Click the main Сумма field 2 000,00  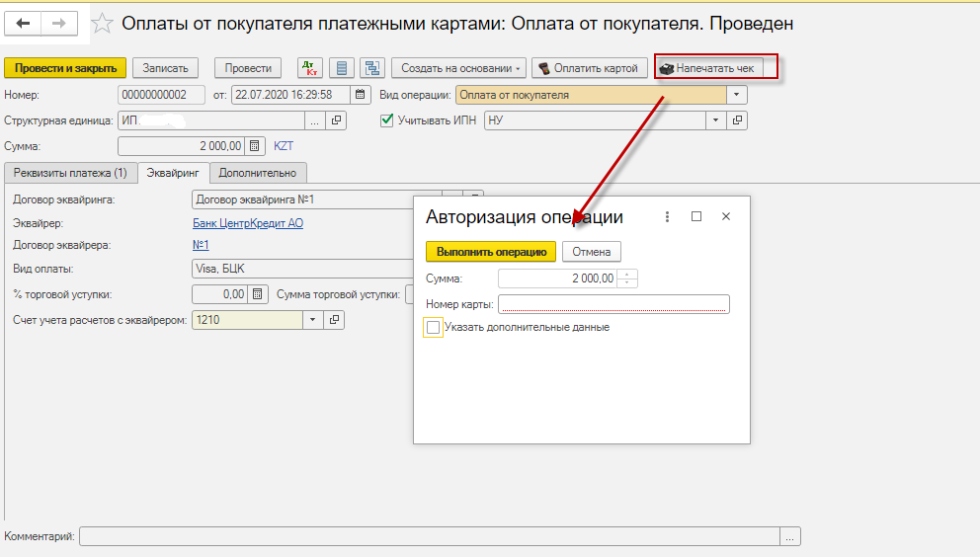[x=181, y=146]
